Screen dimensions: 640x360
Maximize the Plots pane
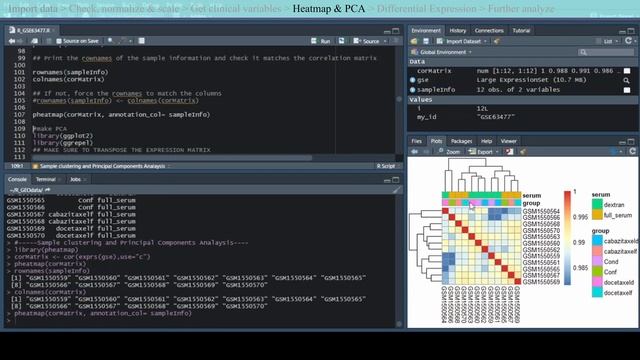pyautogui.click(x=631, y=142)
